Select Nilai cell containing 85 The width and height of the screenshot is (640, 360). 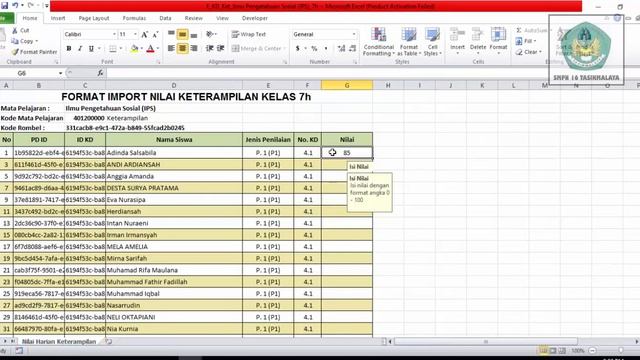point(347,153)
